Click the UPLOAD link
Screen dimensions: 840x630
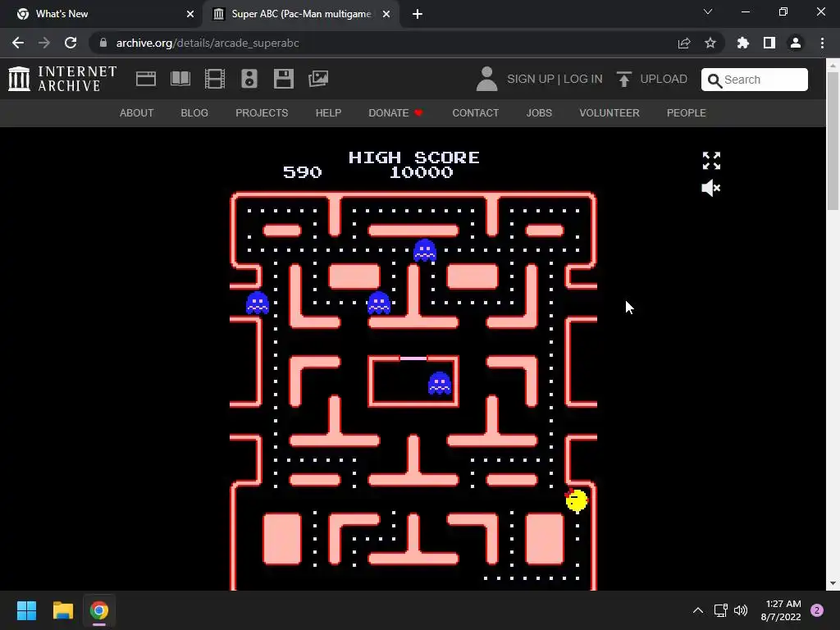[x=663, y=79]
